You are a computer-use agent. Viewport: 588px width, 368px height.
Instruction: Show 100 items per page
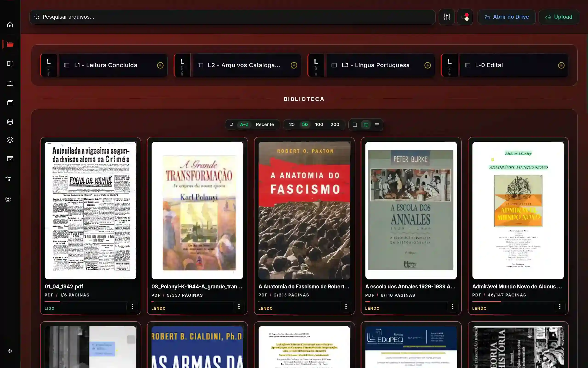click(x=319, y=125)
